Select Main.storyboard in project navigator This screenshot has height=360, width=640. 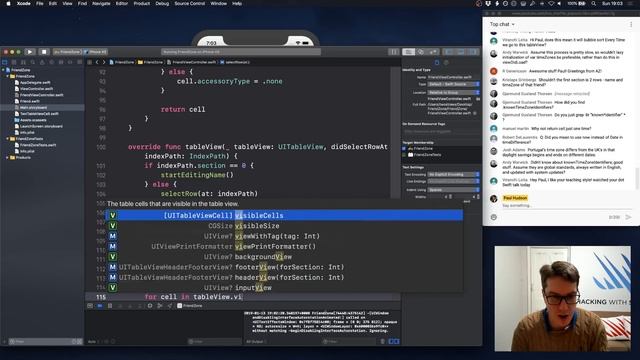33,107
